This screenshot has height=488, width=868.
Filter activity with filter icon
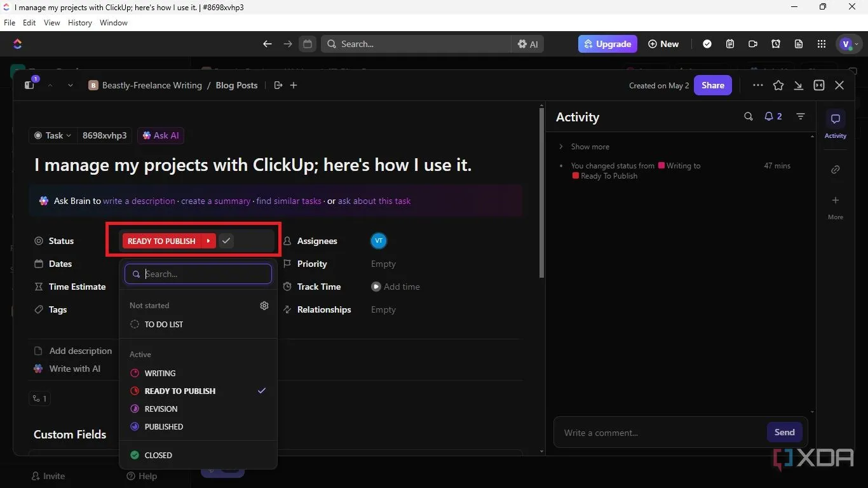[801, 116]
